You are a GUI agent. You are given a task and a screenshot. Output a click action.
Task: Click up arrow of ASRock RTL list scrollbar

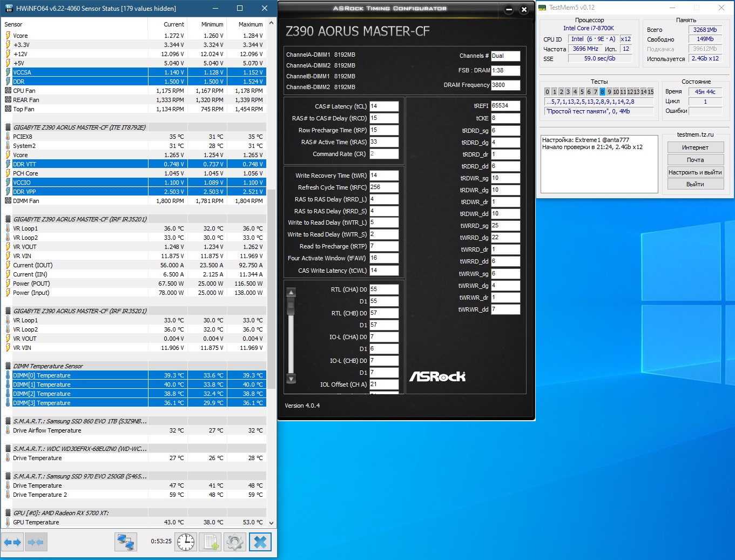tap(291, 293)
